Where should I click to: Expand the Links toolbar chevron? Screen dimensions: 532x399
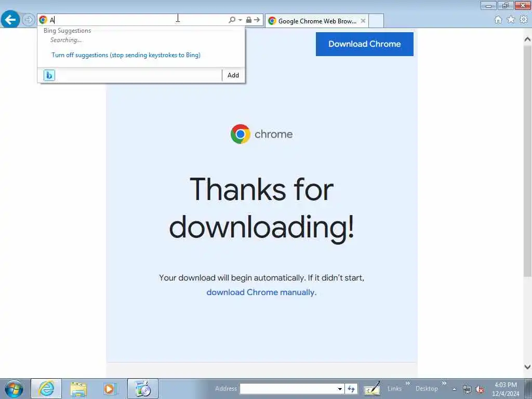407,383
